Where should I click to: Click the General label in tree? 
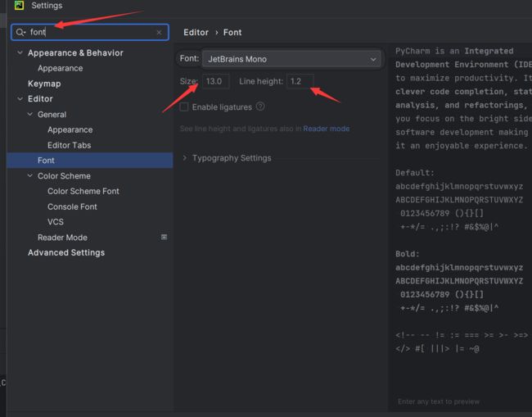(x=52, y=115)
